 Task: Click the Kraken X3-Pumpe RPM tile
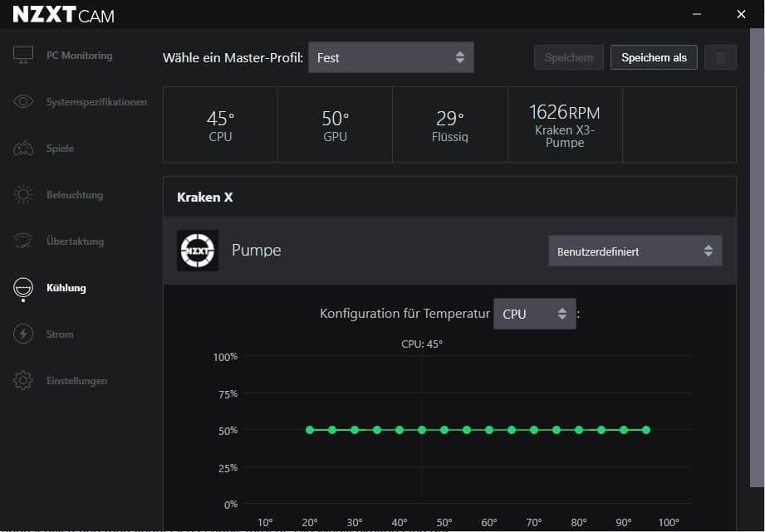pos(565,124)
